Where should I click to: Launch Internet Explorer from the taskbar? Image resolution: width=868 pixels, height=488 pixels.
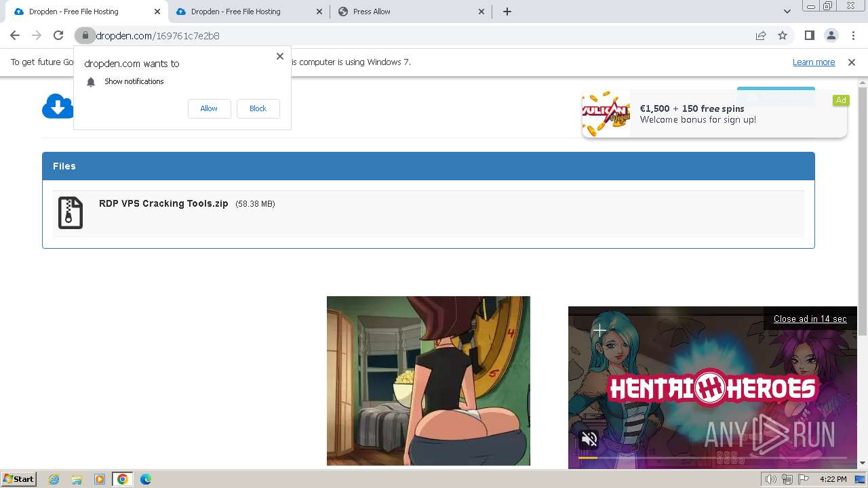(x=54, y=479)
